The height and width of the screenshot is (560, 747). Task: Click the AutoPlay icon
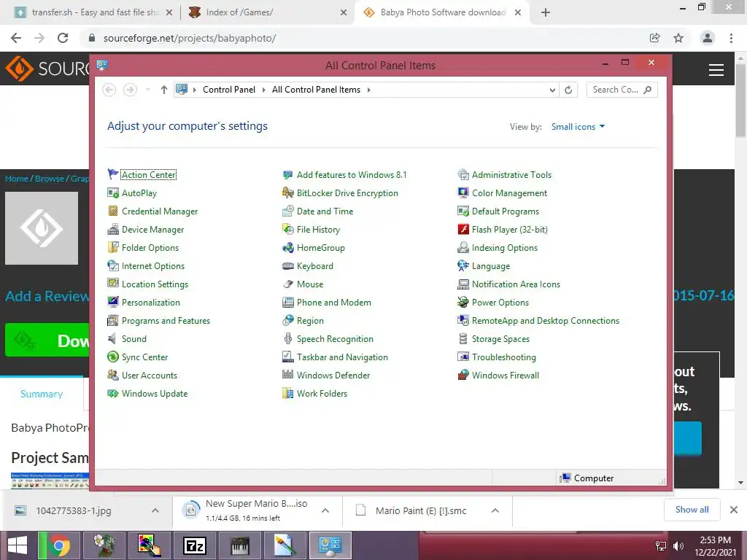click(112, 192)
